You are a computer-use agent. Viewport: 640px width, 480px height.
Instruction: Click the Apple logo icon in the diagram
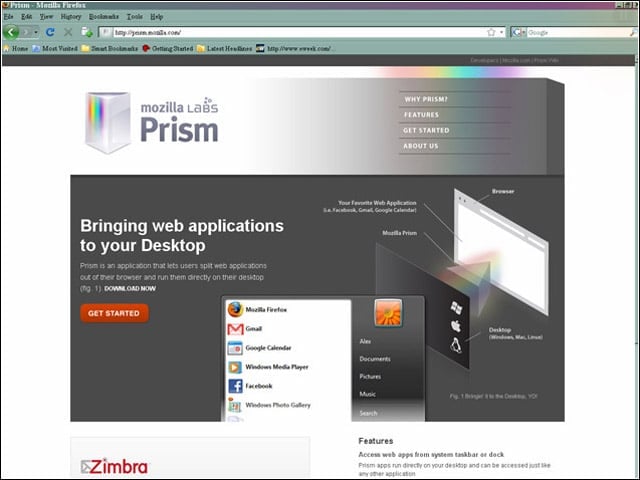(x=456, y=326)
